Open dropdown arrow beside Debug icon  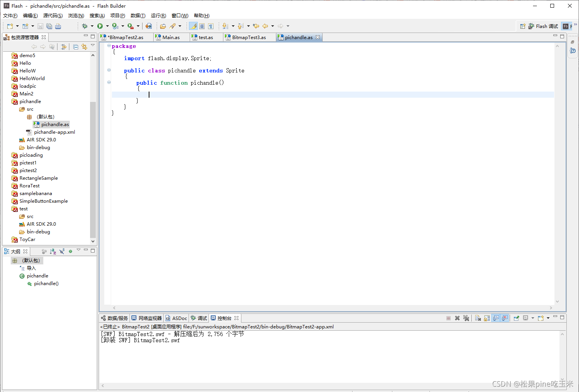pyautogui.click(x=92, y=26)
